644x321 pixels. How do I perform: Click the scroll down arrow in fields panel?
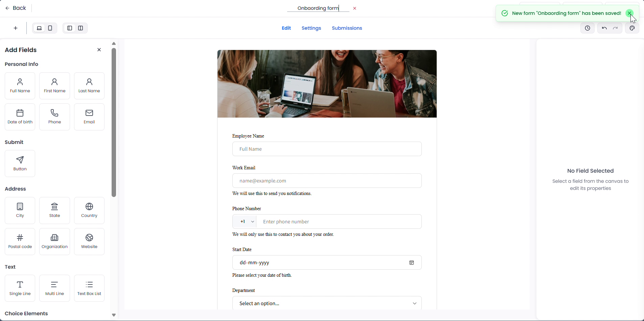click(x=114, y=315)
